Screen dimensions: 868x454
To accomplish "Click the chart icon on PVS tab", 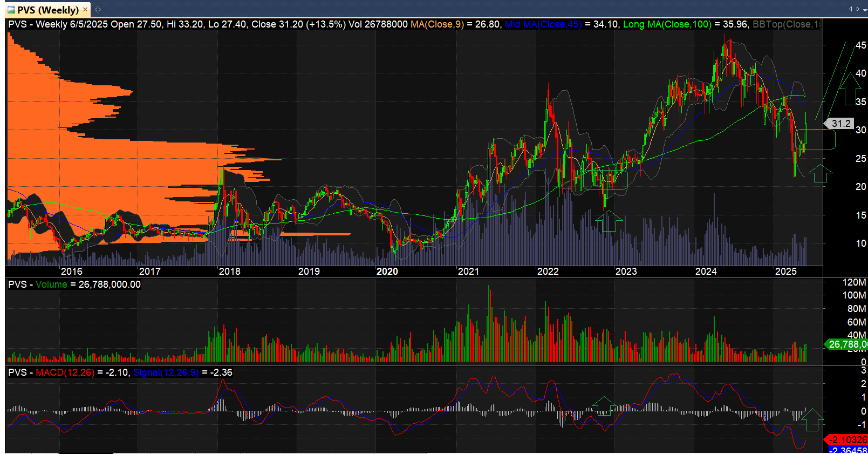I will click(x=11, y=10).
